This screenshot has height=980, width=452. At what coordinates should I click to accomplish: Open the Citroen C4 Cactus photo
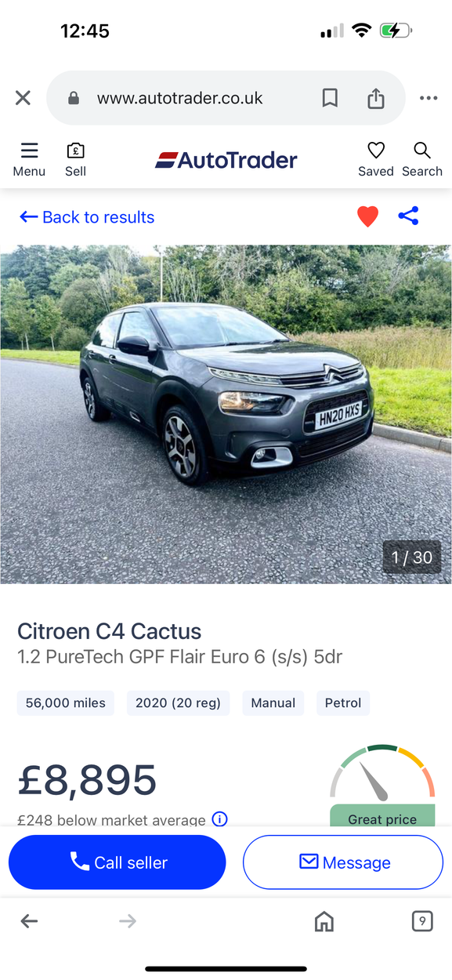click(x=226, y=414)
